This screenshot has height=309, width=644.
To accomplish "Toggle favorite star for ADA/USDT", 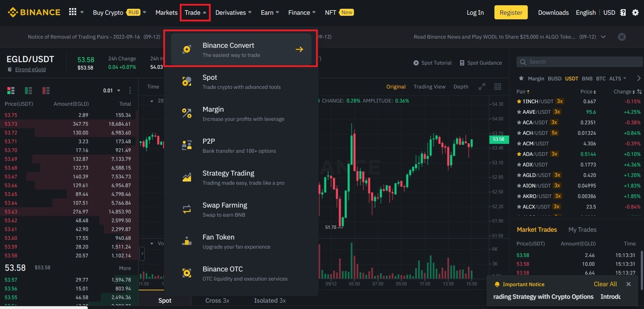I will coord(519,154).
